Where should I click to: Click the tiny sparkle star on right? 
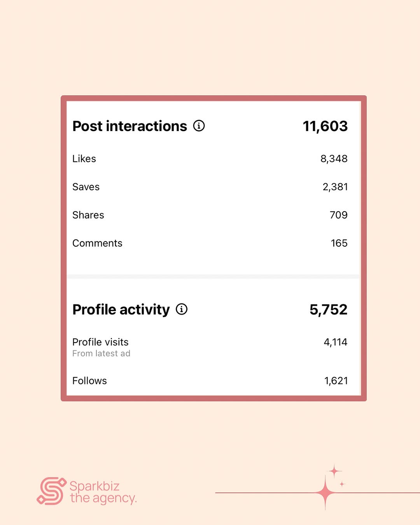(x=342, y=484)
